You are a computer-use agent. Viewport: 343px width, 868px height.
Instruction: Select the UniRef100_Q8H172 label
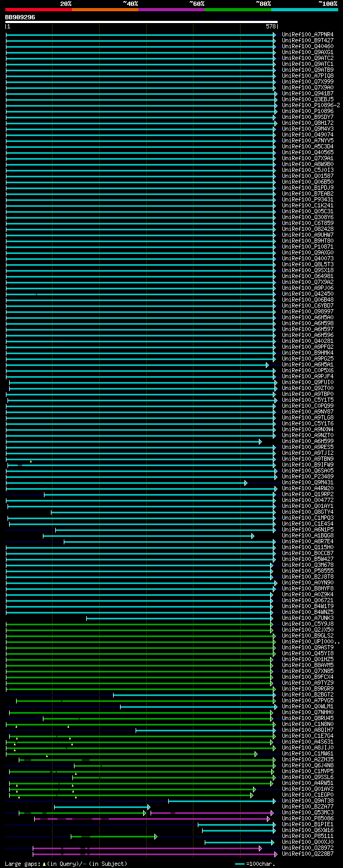pos(308,123)
